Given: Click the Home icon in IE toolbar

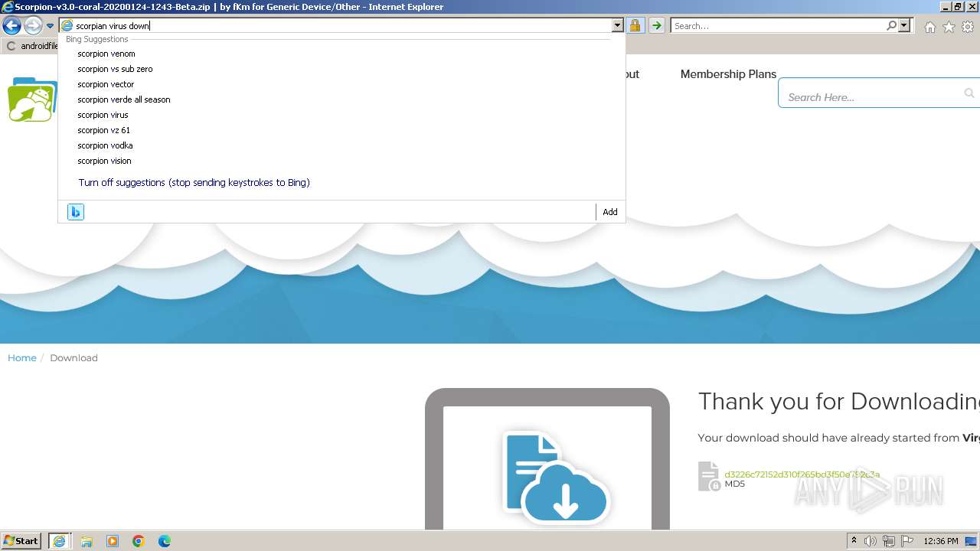Looking at the screenshot, I should pos(929,27).
